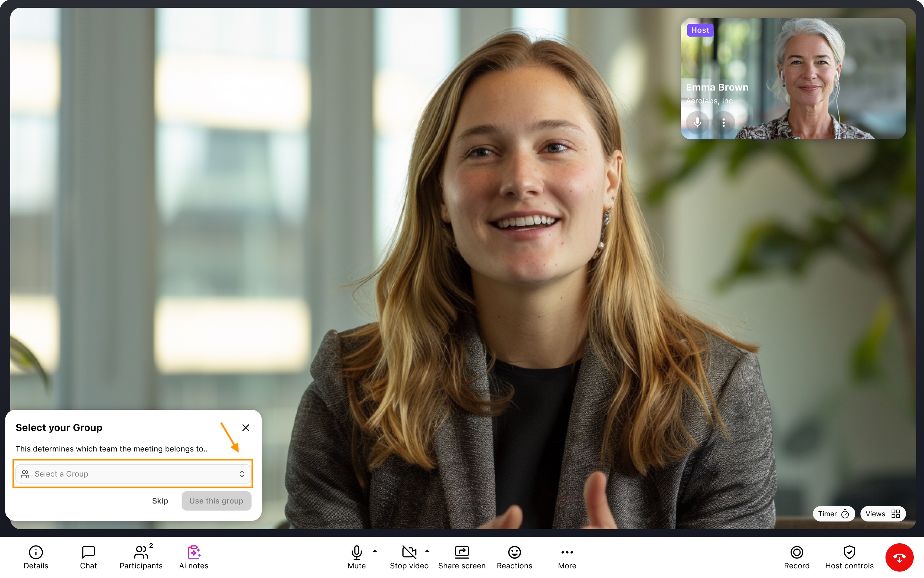Click the Host badge on Emma Brown's tile

tap(700, 30)
